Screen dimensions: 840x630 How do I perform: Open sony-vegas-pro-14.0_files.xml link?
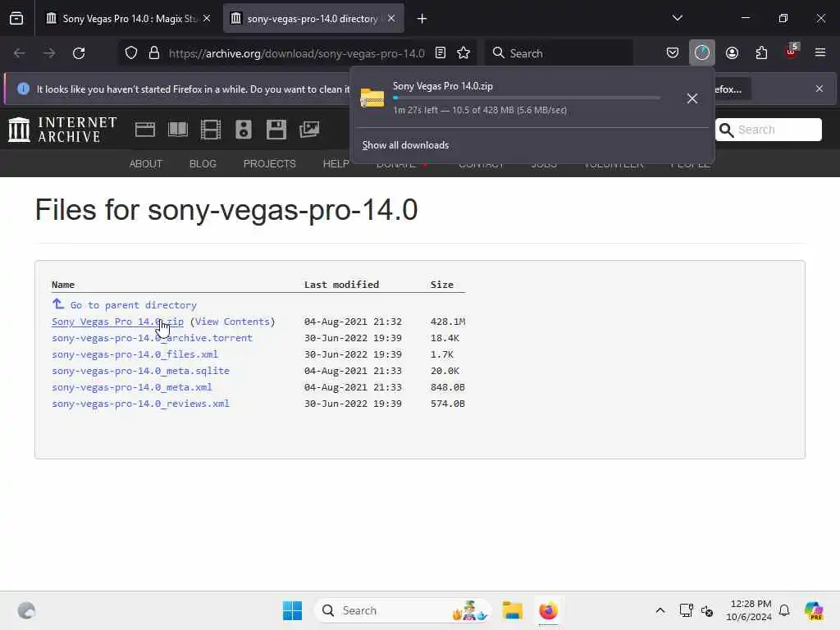tap(135, 354)
